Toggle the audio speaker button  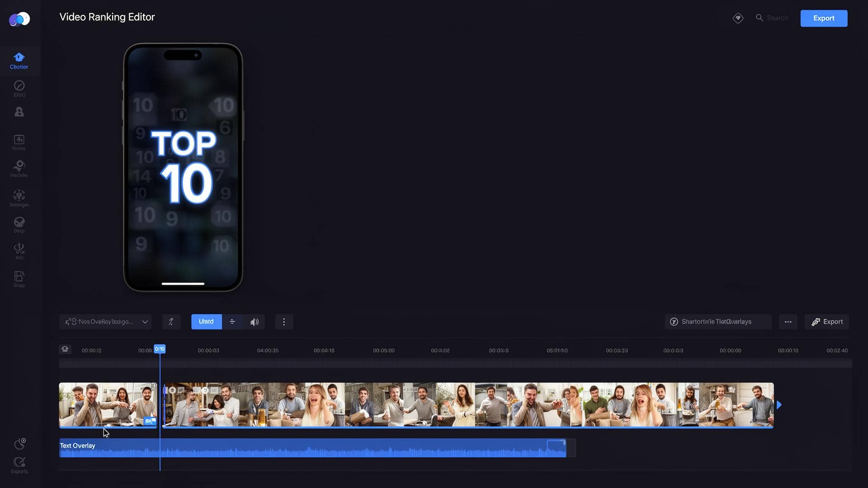255,322
